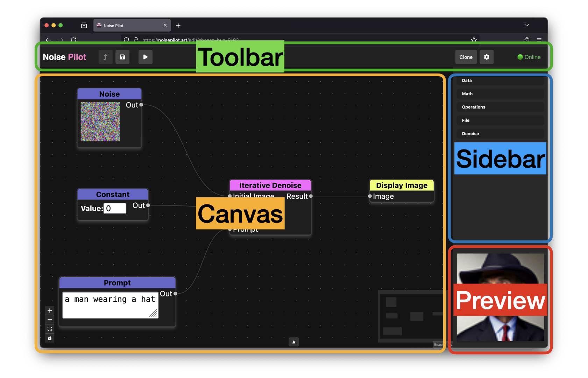Zoom in using the canvas plus icon
588x378 pixels.
point(50,310)
